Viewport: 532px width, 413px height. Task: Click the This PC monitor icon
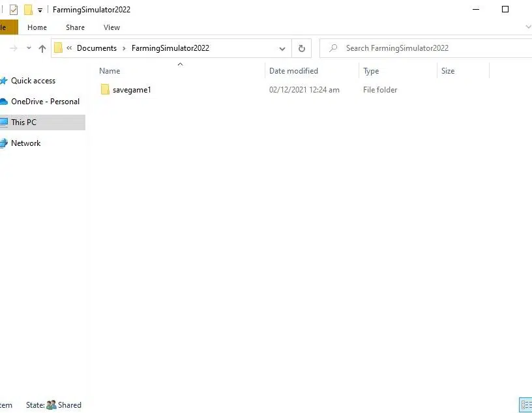(4, 122)
